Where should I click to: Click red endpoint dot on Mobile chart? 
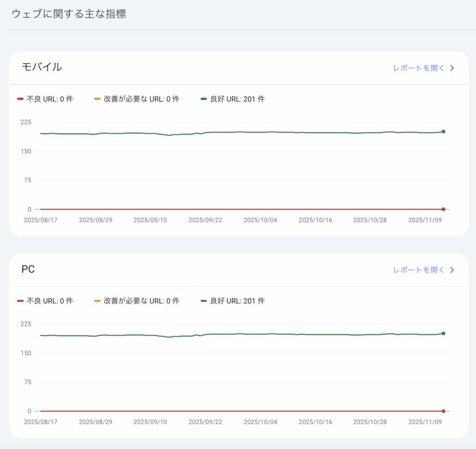coord(443,209)
